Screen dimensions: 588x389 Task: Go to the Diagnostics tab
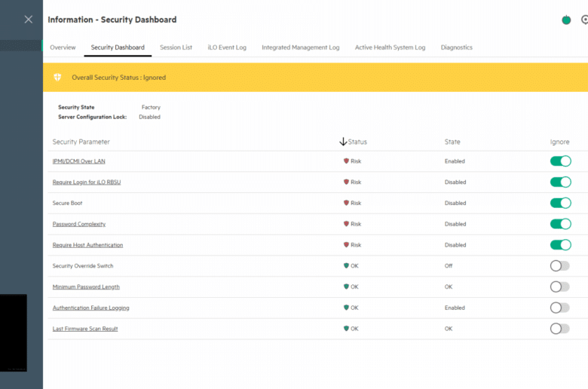point(456,47)
